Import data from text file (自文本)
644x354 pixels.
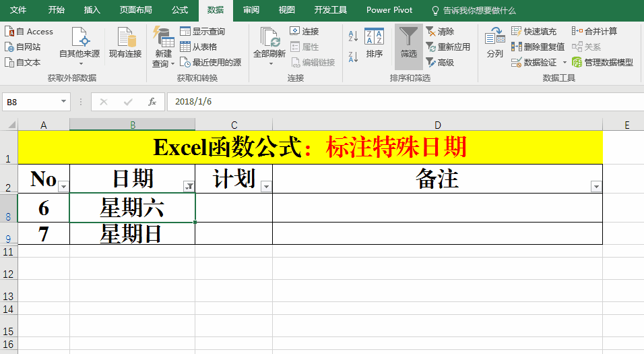23,63
